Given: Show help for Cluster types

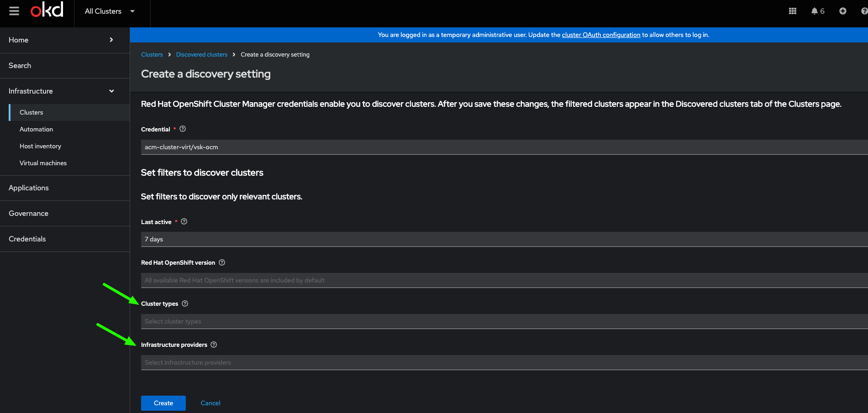Looking at the screenshot, I should [x=185, y=303].
